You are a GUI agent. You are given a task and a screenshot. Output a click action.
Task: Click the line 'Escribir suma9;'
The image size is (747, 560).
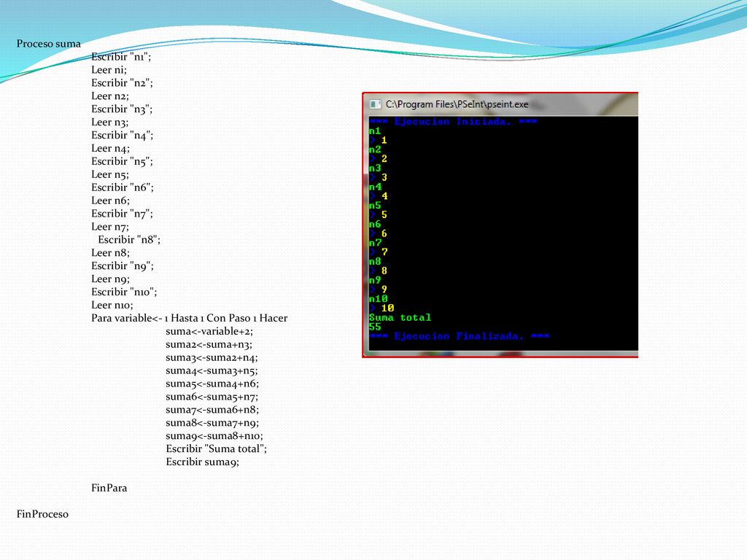(x=203, y=462)
